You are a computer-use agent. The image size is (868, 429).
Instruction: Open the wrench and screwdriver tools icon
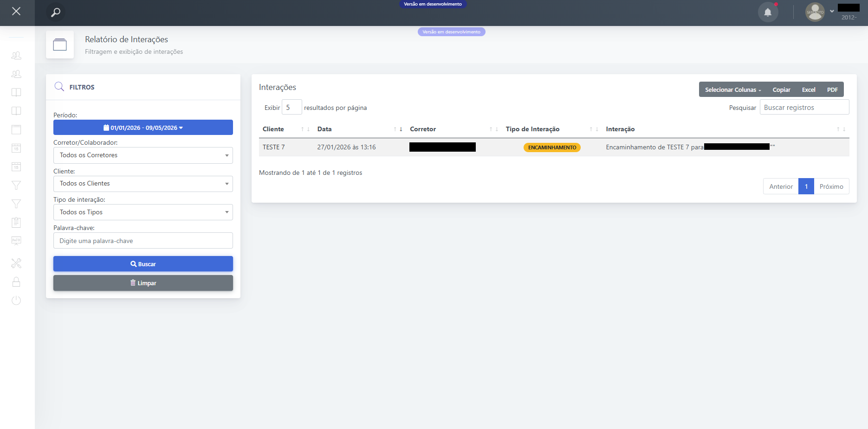click(16, 263)
